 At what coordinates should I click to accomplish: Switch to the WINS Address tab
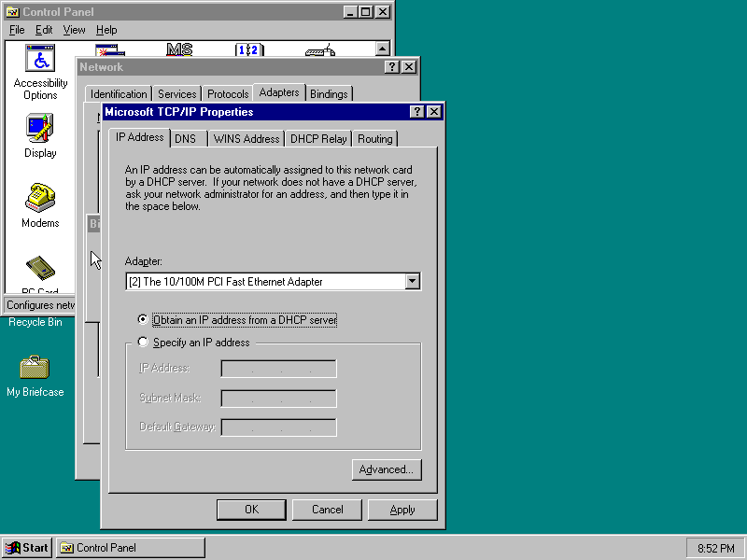click(247, 138)
